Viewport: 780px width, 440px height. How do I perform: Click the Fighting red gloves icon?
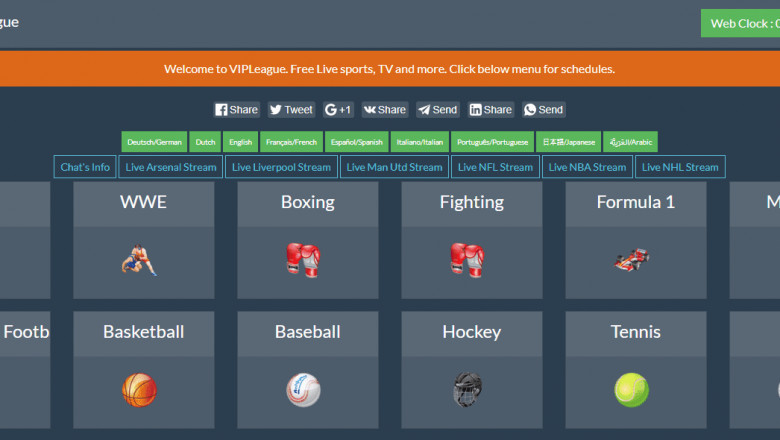point(467,260)
